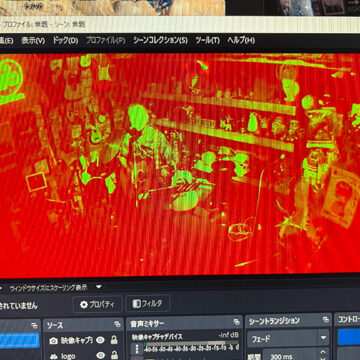Pop out the ソース dock panel
The image size is (360, 360).
[x=117, y=324]
